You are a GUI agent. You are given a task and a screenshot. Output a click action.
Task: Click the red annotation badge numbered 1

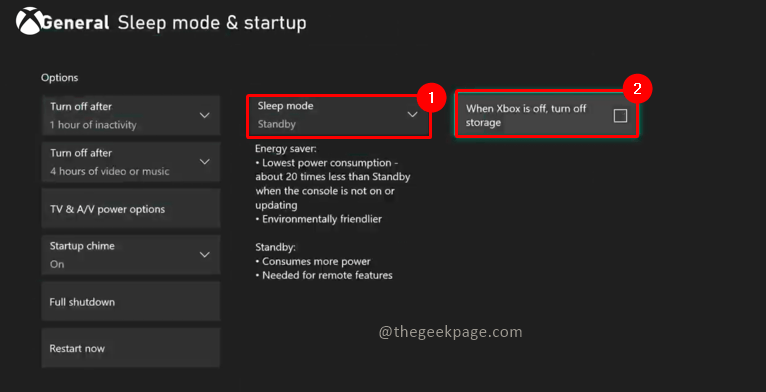(431, 98)
